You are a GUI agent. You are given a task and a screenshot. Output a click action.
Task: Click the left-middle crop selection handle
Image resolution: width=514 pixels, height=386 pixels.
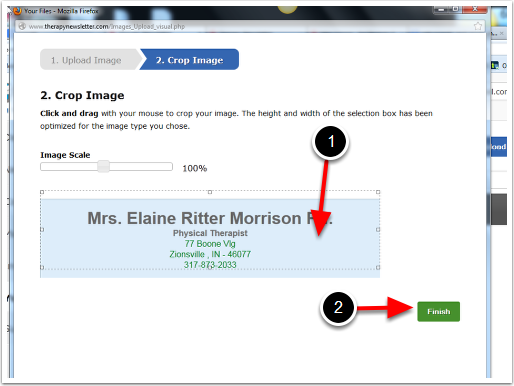tap(42, 230)
